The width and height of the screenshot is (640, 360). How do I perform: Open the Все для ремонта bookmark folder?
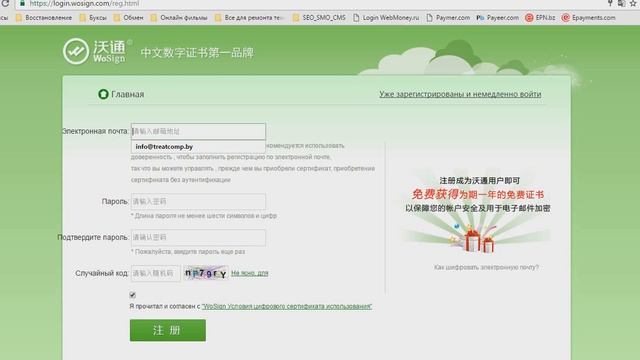coord(249,18)
